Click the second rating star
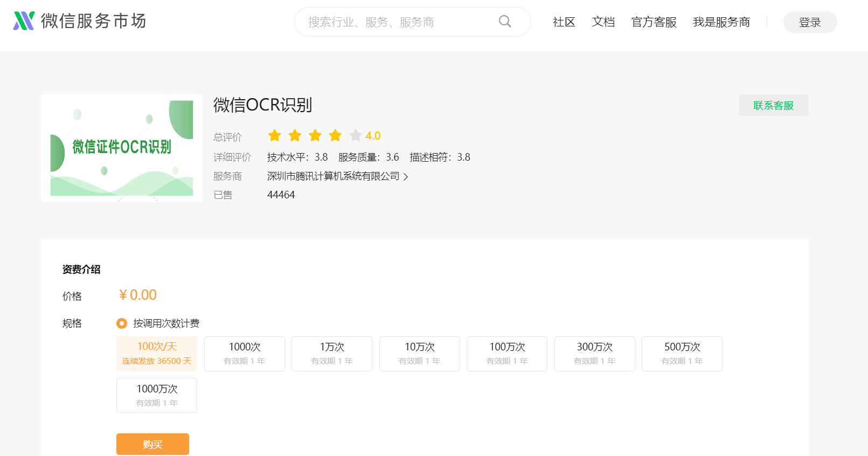This screenshot has height=456, width=868. coord(295,135)
